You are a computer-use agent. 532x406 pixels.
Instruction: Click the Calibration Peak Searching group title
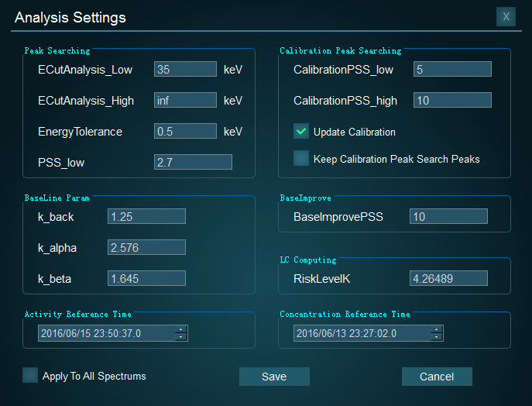click(341, 51)
